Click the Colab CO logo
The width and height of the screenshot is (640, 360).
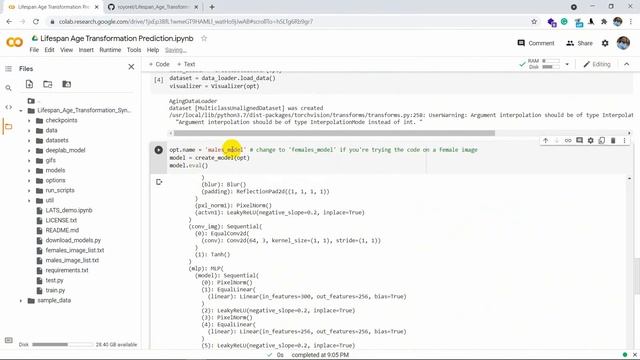14,42
